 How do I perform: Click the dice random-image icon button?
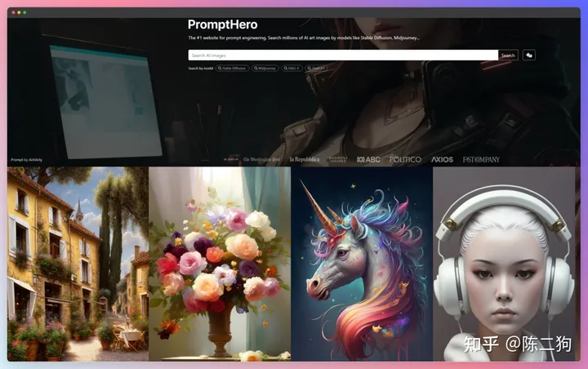coord(528,56)
